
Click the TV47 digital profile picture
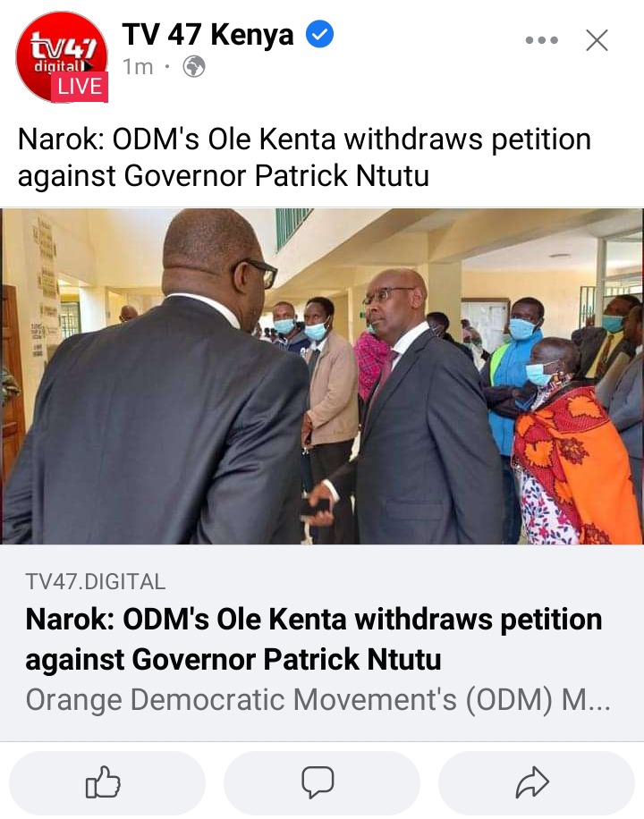(x=61, y=56)
